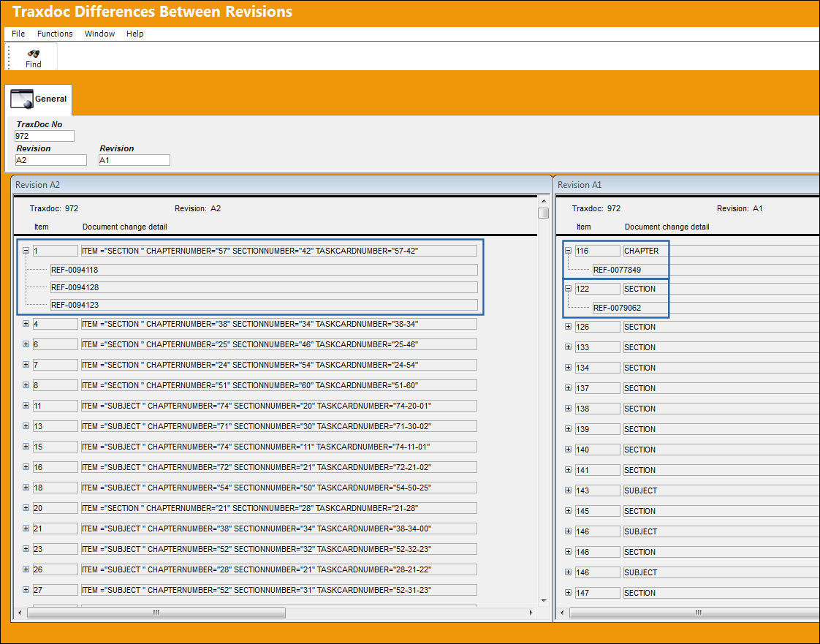Viewport: 820px width, 644px height.
Task: Select REF-0077849 under item 116
Action: 705,270
